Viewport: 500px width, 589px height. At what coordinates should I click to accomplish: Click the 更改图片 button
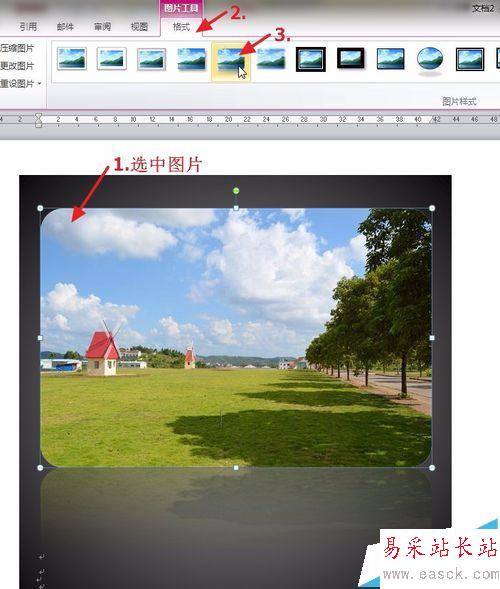[17, 66]
